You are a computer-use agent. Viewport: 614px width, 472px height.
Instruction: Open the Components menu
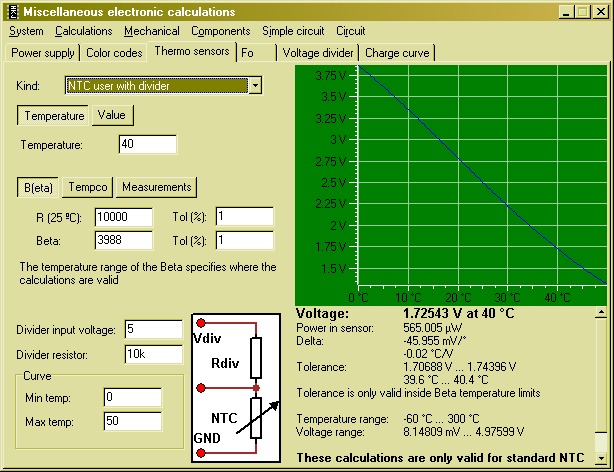(x=220, y=31)
